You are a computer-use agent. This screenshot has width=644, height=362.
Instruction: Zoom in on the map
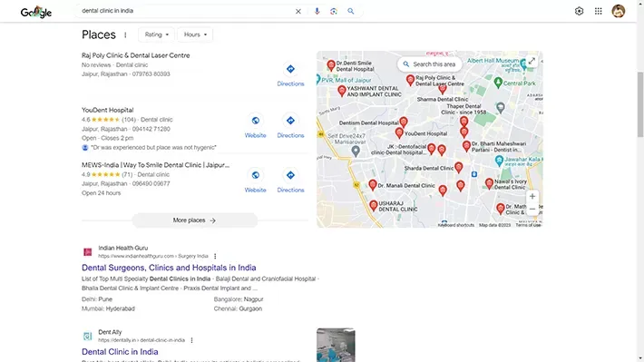pyautogui.click(x=532, y=196)
